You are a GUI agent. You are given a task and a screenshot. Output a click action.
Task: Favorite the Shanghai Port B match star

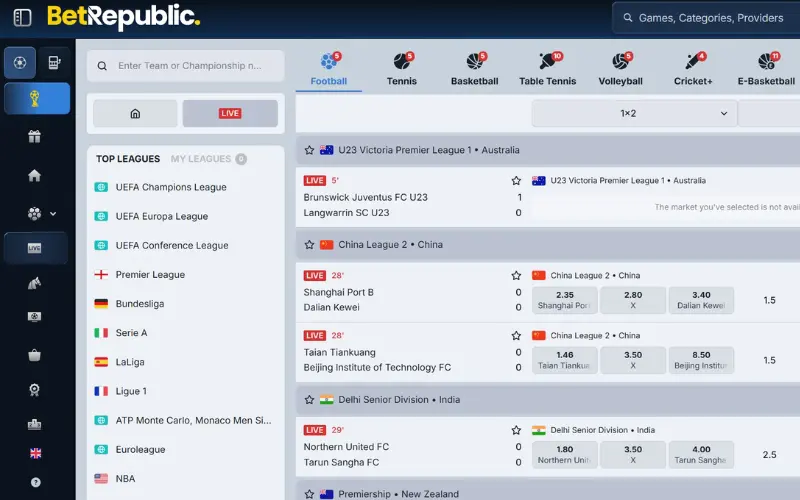coord(516,276)
